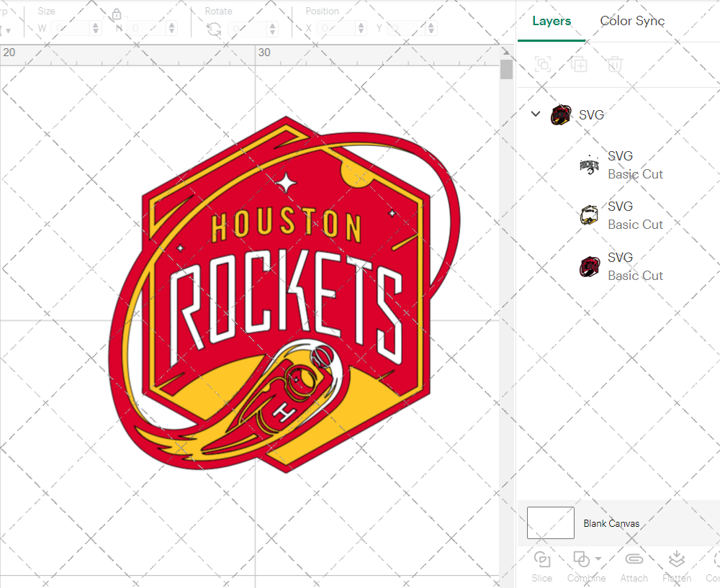Select the black ROCKETS text layer thumbnail
Image resolution: width=720 pixels, height=588 pixels.
point(589,166)
